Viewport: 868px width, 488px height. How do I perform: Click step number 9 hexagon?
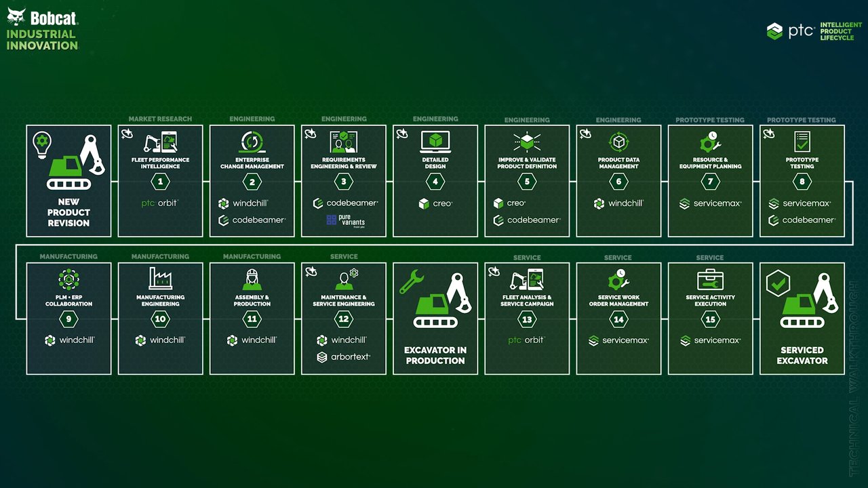point(68,319)
